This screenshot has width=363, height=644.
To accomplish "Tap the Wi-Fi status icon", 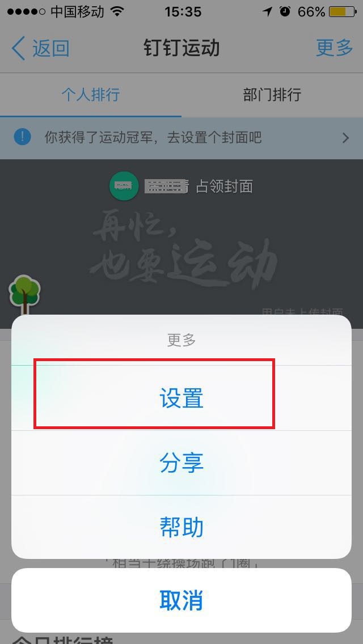I will tap(117, 11).
